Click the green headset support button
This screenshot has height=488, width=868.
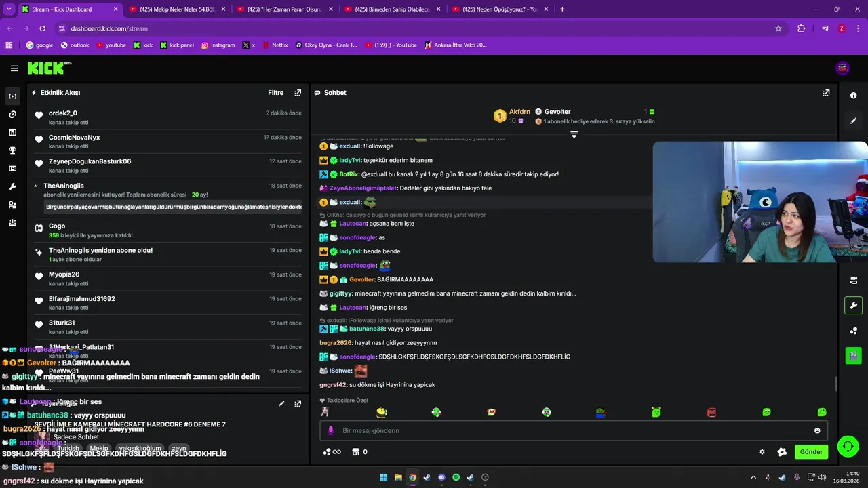coord(848,447)
